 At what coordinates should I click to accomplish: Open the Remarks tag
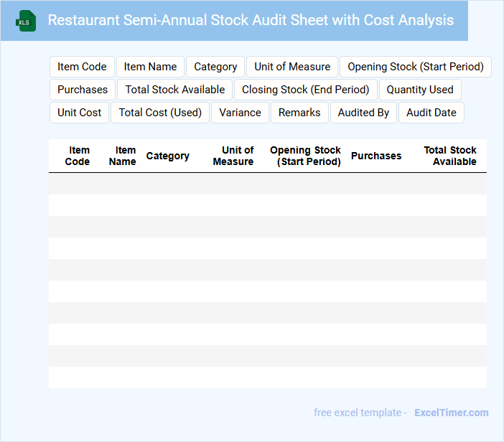(299, 113)
